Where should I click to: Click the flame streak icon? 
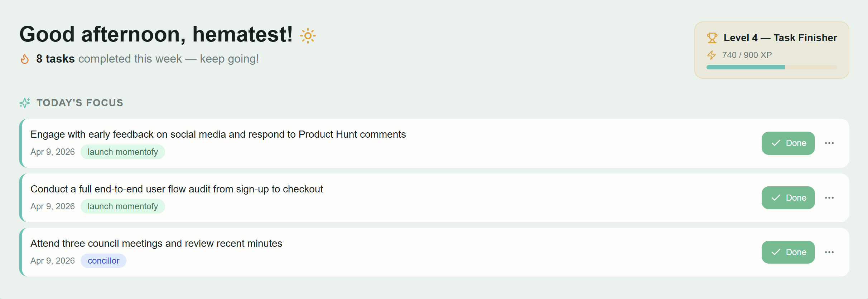point(25,59)
